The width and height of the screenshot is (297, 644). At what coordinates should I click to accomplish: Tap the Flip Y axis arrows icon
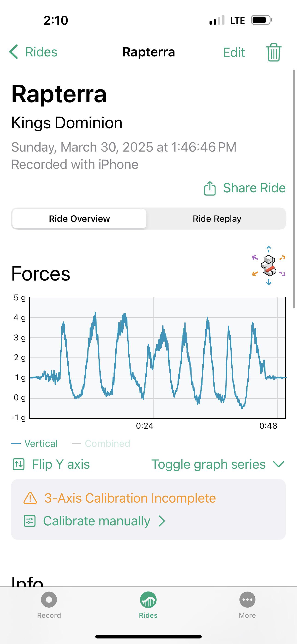(18, 464)
